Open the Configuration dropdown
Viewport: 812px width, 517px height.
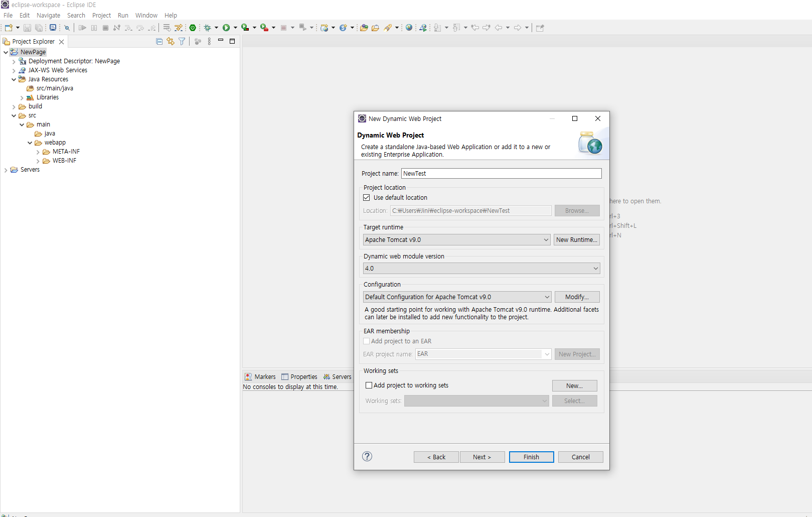click(x=457, y=297)
